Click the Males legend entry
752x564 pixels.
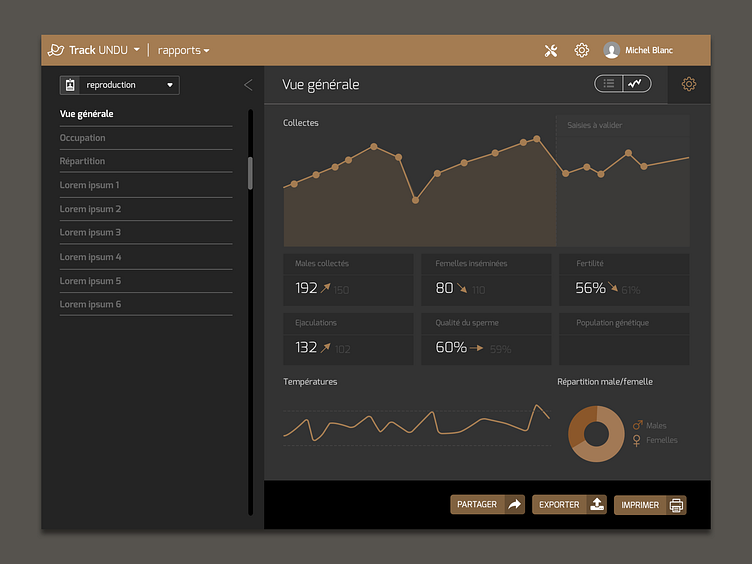click(656, 425)
